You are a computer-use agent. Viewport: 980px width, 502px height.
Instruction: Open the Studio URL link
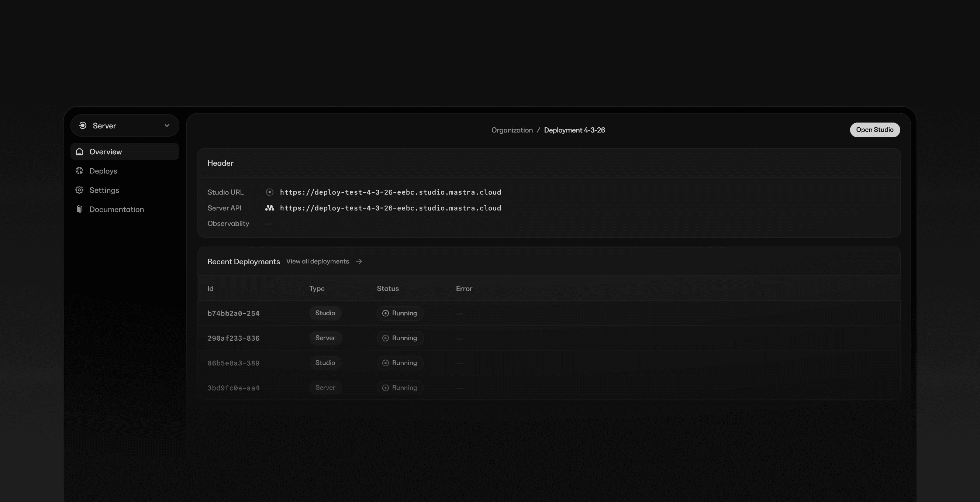click(390, 192)
